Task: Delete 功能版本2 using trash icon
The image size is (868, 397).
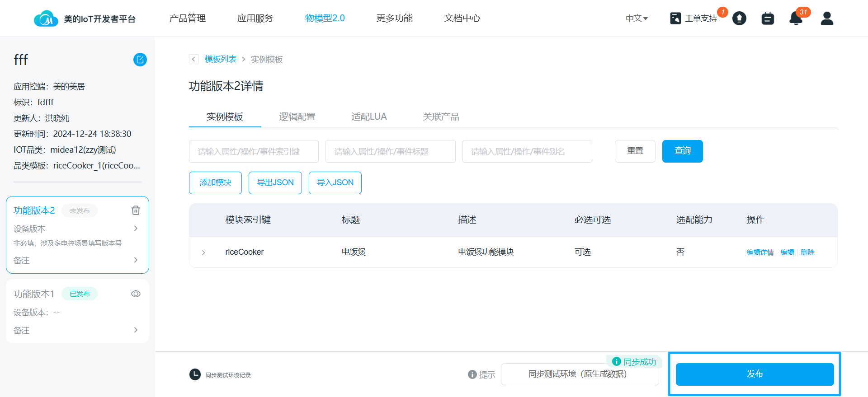Action: [x=136, y=210]
